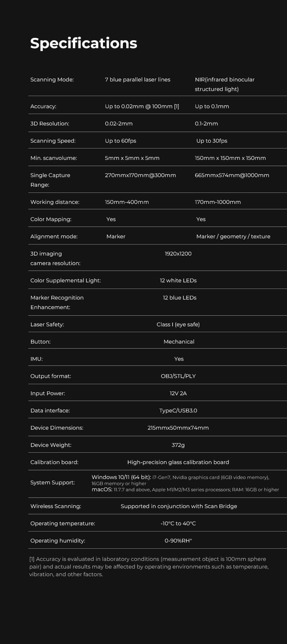This screenshot has width=287, height=644.
Task: Select the 5mm x 5mm x 5mm value
Action: (x=132, y=158)
